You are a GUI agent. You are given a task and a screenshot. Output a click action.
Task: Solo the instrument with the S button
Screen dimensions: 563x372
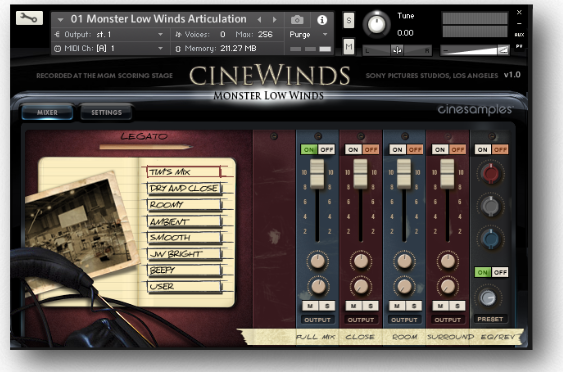(349, 20)
